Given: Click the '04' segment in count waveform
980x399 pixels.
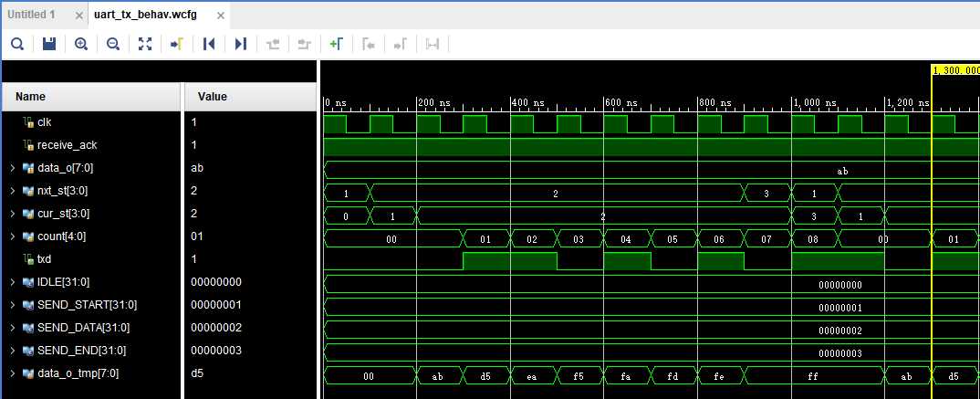Looking at the screenshot, I should point(626,239).
